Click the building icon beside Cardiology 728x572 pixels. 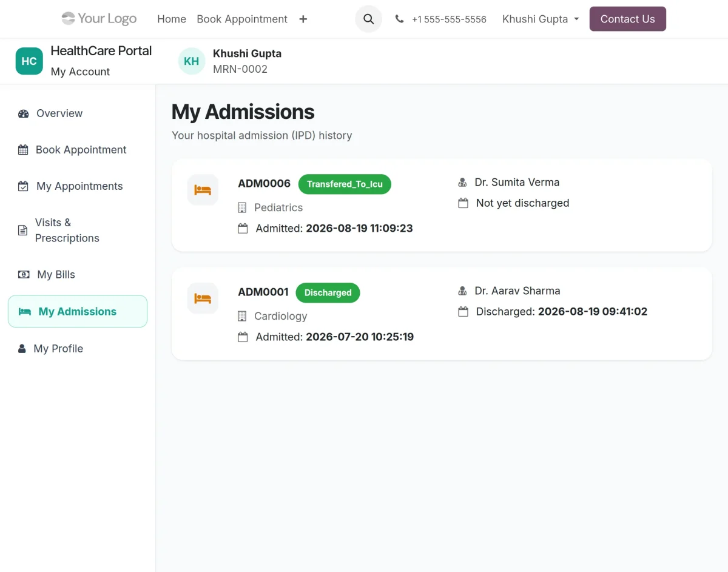pyautogui.click(x=242, y=316)
